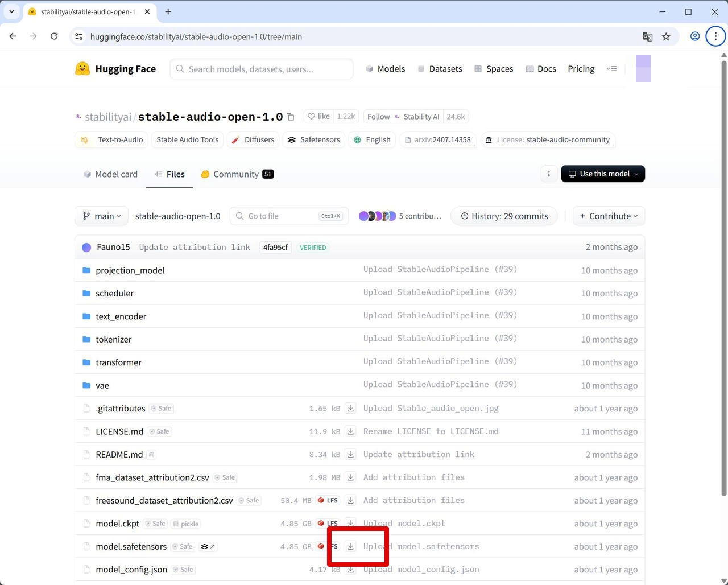Open the Pricing page
This screenshot has width=728, height=585.
(581, 69)
